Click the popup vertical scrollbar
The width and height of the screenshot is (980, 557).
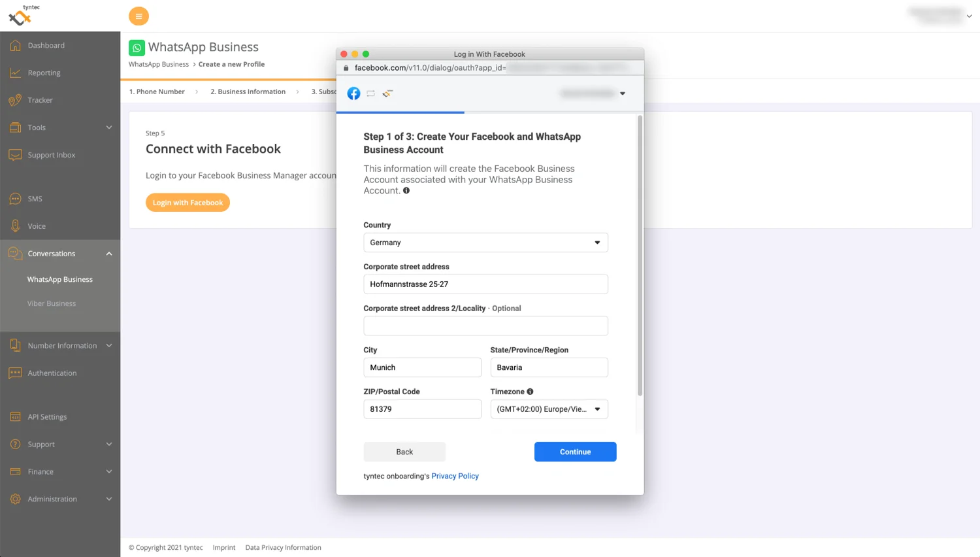[x=640, y=256]
